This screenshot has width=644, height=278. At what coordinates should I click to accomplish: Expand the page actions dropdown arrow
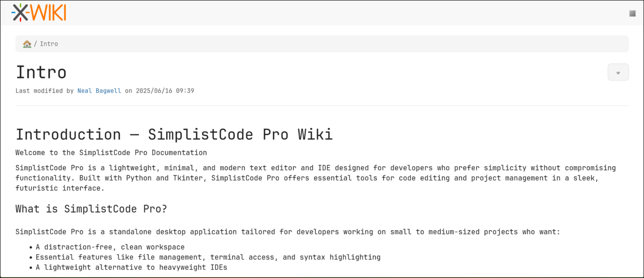click(618, 72)
